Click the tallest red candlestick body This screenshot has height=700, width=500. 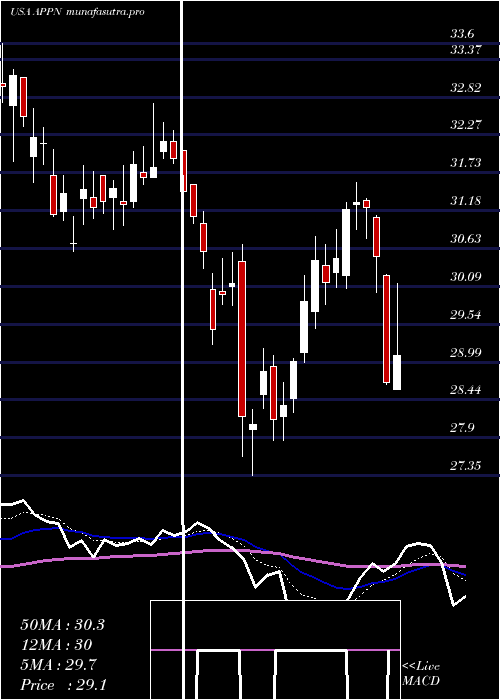point(242,339)
